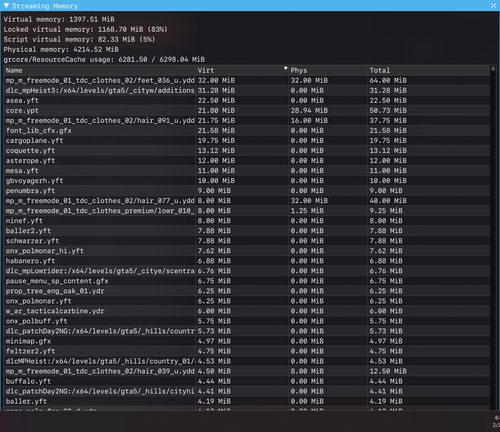Click the 12.50 MiB Total value
Viewport: 500px width, 432px height.
coord(388,371)
